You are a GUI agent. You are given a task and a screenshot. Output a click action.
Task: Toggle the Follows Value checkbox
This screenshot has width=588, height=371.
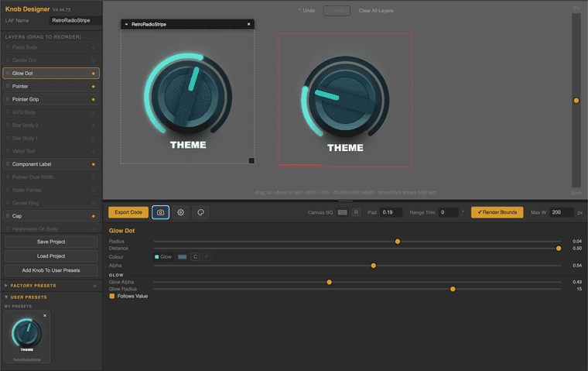pos(111,297)
